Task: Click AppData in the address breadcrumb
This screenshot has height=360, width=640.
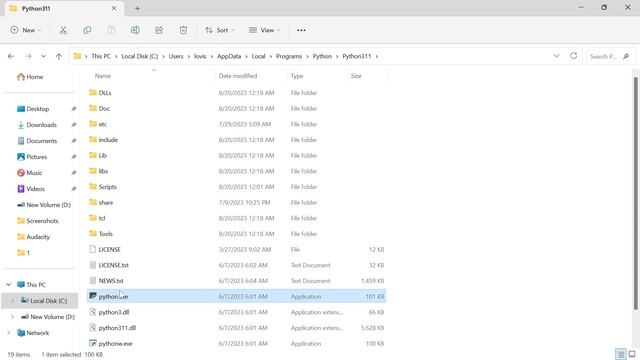Action: pos(229,56)
